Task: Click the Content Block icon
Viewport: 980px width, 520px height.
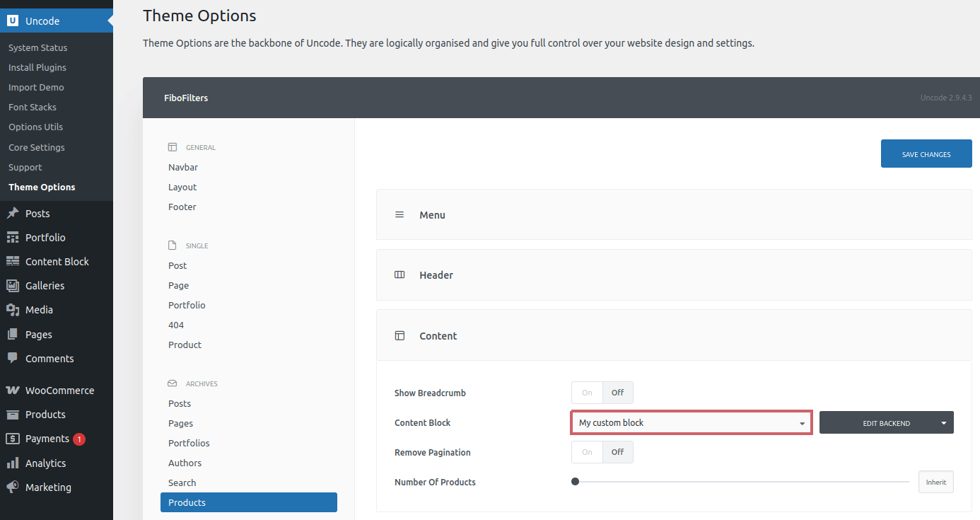Action: 13,261
